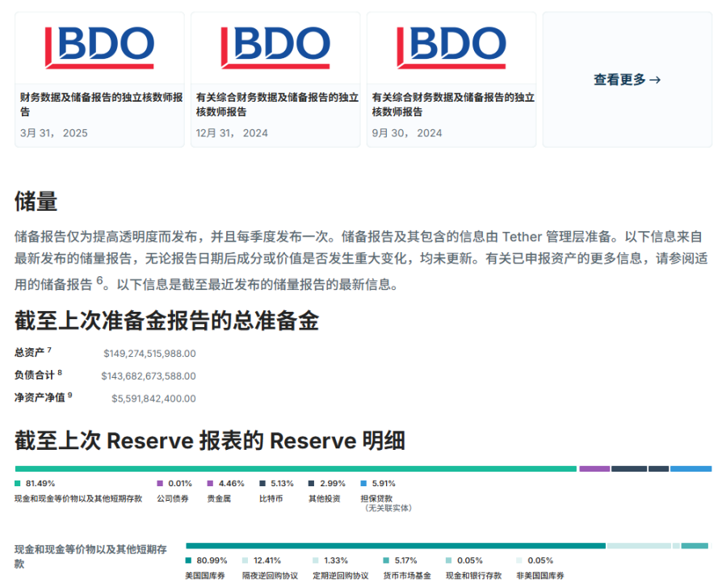Screen dimensions: 722x588
Task: Click the swatch beside 80.99% 美国国库券
Action: coord(188,561)
